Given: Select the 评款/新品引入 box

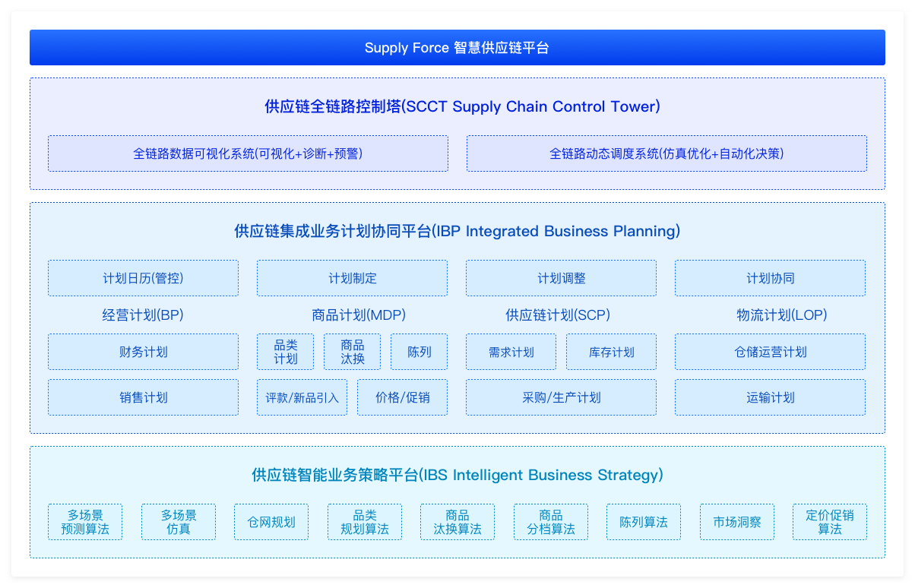Looking at the screenshot, I should click(x=302, y=397).
